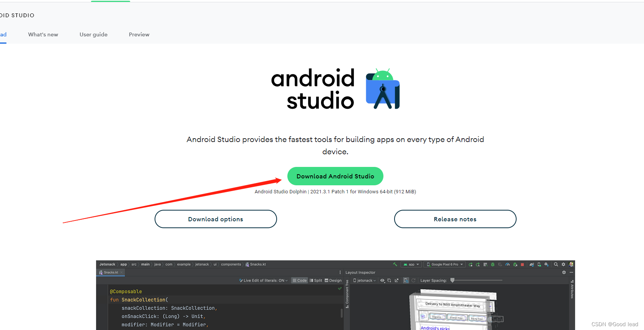This screenshot has height=330, width=644.
Task: Click the editor tabs kebab menu icon
Action: [340, 273]
